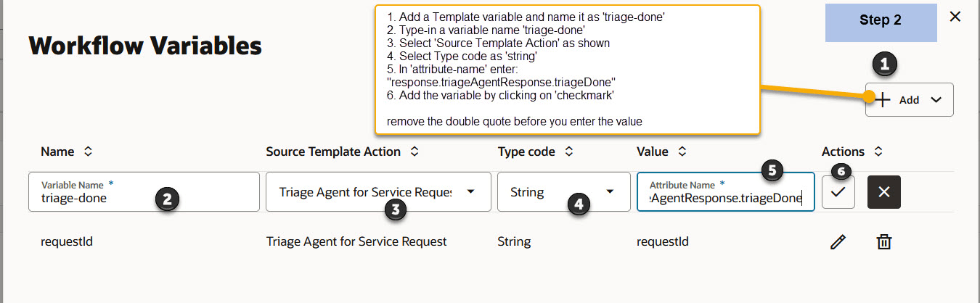Image resolution: width=980 pixels, height=303 pixels.
Task: Focus the Attribute Name input field
Action: (725, 191)
